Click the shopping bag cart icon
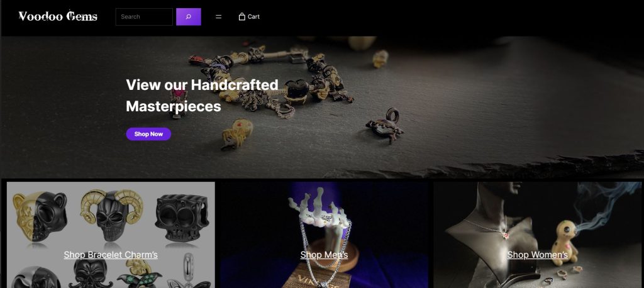The height and width of the screenshot is (288, 644). click(242, 16)
